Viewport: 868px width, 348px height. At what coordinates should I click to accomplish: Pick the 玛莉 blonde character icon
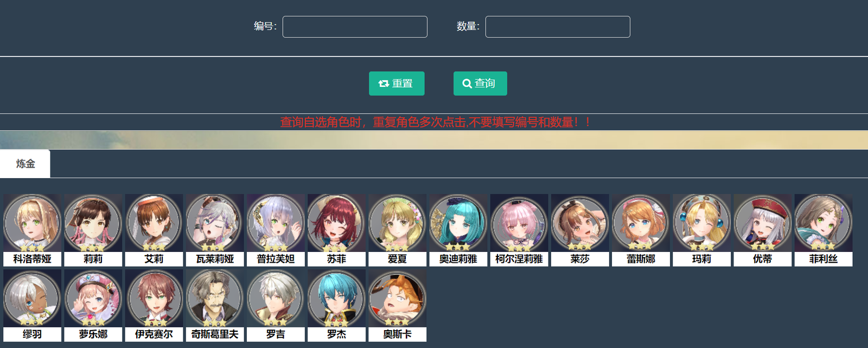click(x=701, y=230)
